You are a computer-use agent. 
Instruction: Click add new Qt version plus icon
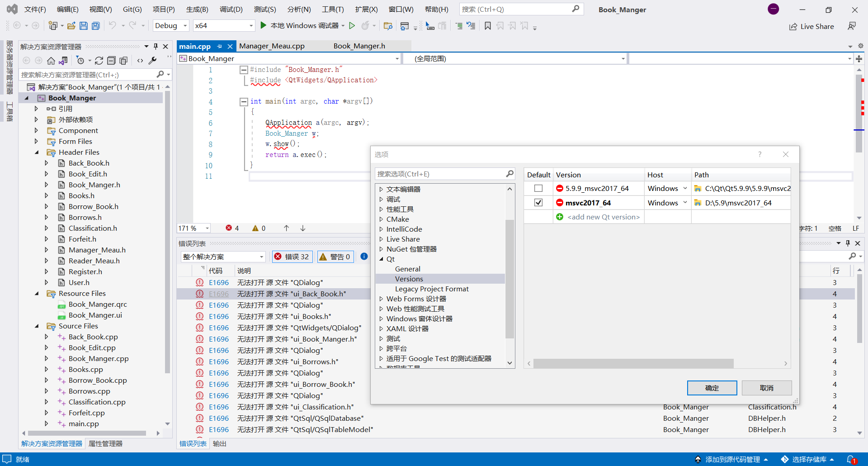[x=560, y=217]
